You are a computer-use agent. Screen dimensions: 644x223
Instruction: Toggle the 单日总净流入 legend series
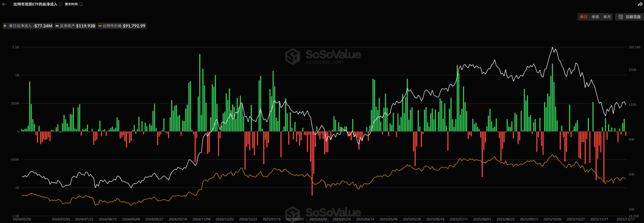coord(28,26)
